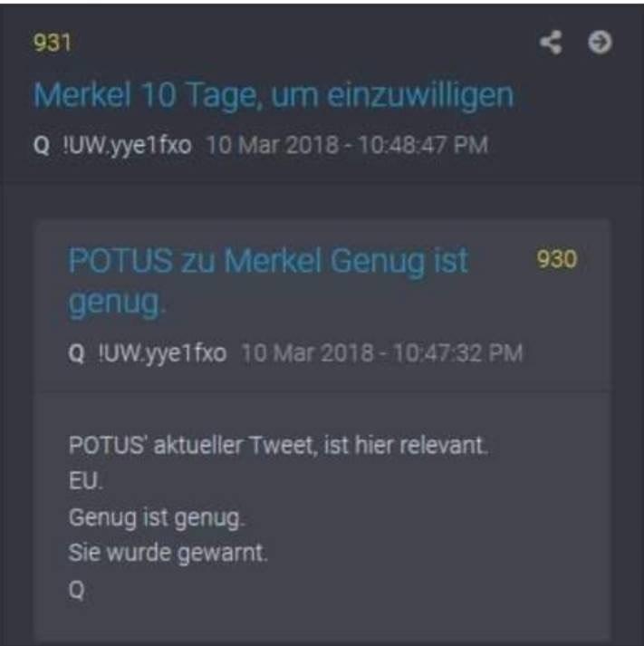The width and height of the screenshot is (644, 646).
Task: Open the 'POTUS zu Merkel Genug ist genug' title
Action: tap(268, 281)
